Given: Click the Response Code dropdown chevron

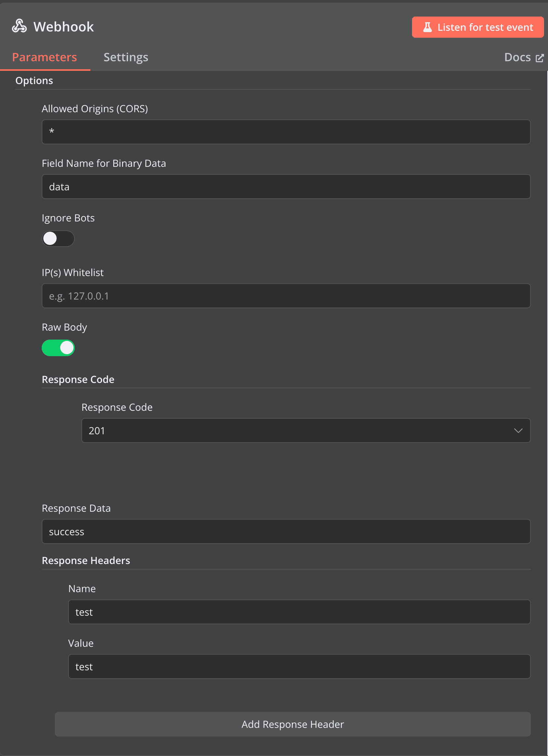Looking at the screenshot, I should (x=518, y=431).
